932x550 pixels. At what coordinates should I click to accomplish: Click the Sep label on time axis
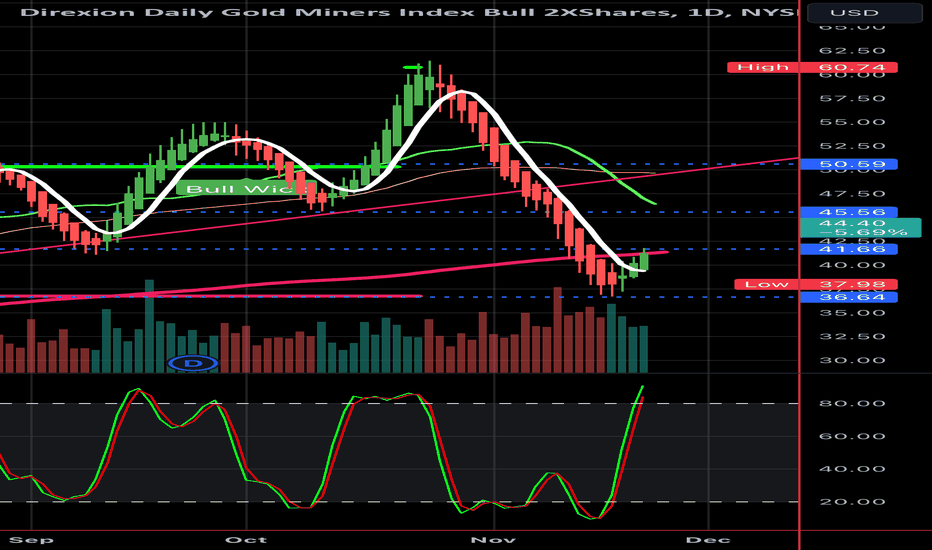click(32, 540)
